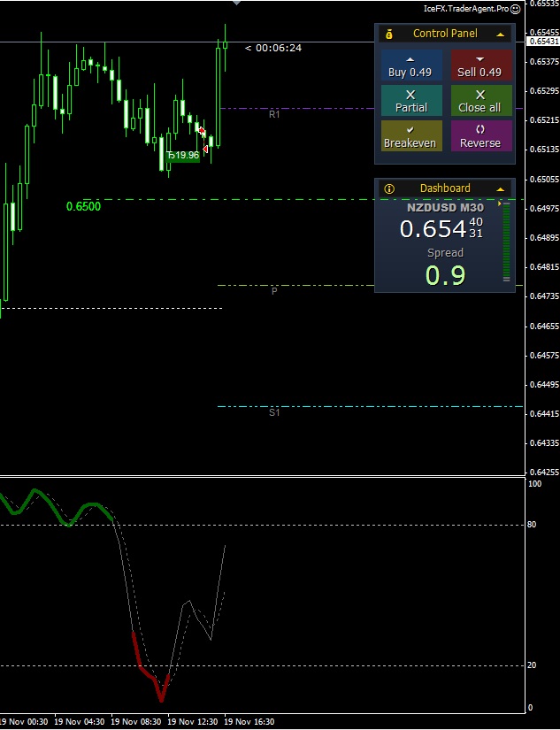Click the Close all button
The width and height of the screenshot is (560, 730).
(x=481, y=100)
